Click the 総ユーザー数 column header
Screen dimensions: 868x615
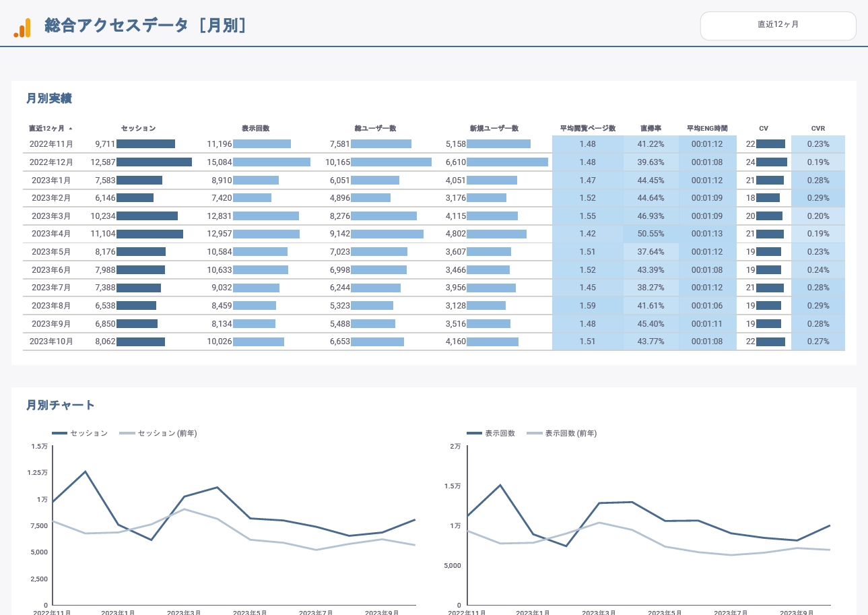click(375, 128)
